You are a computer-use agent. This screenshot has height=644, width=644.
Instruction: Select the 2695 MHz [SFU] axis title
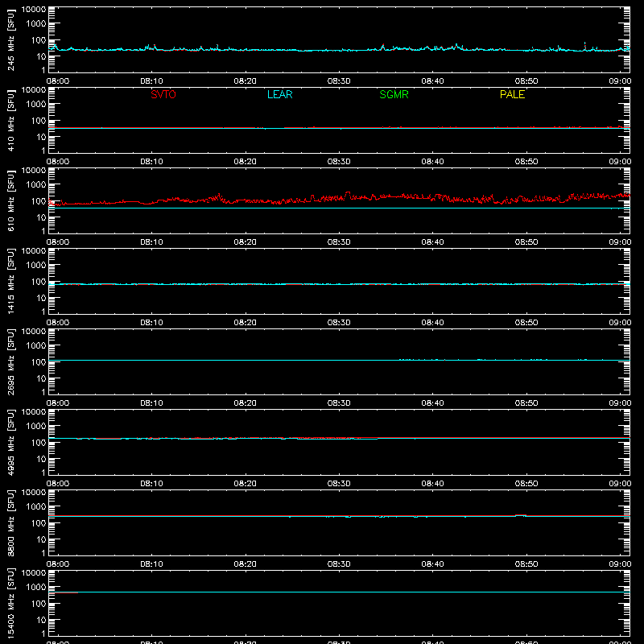(x=10, y=361)
